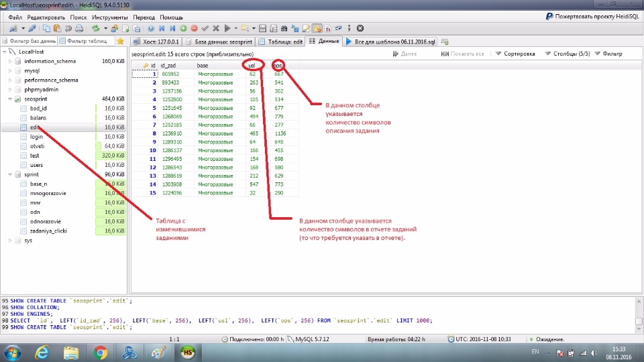The image size is (644, 362).
Task: Click the binary hex view icon
Action: pyautogui.click(x=328, y=28)
